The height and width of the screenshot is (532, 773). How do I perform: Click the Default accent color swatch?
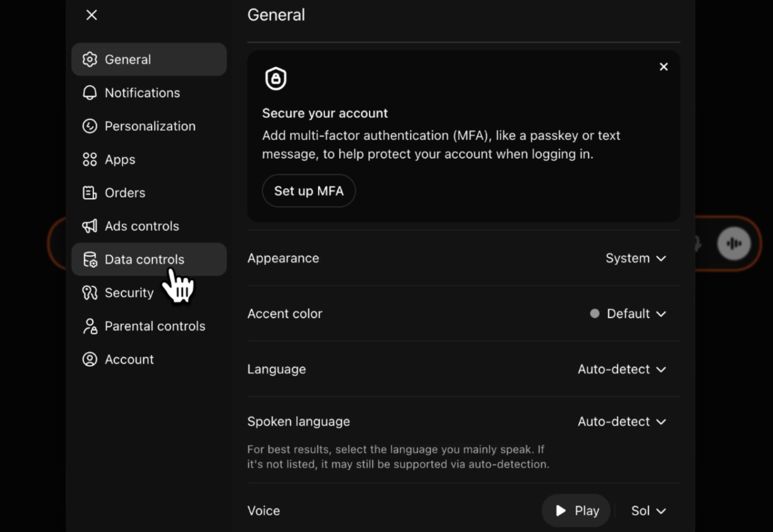click(x=594, y=313)
